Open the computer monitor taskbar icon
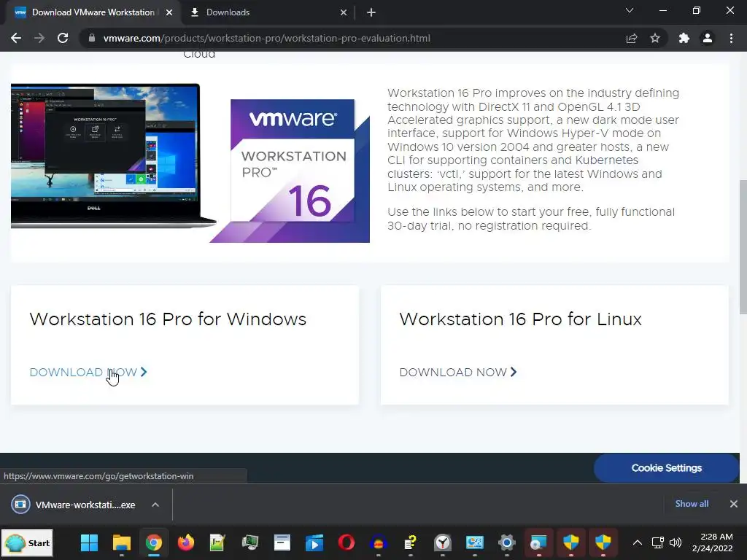Image resolution: width=747 pixels, height=560 pixels. pyautogui.click(x=250, y=542)
